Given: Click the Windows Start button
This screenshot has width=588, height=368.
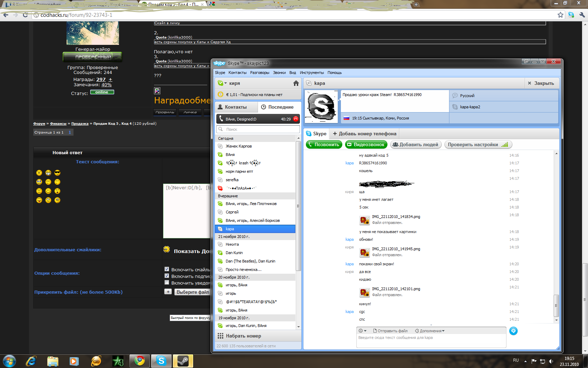Looking at the screenshot, I should pyautogui.click(x=9, y=361).
